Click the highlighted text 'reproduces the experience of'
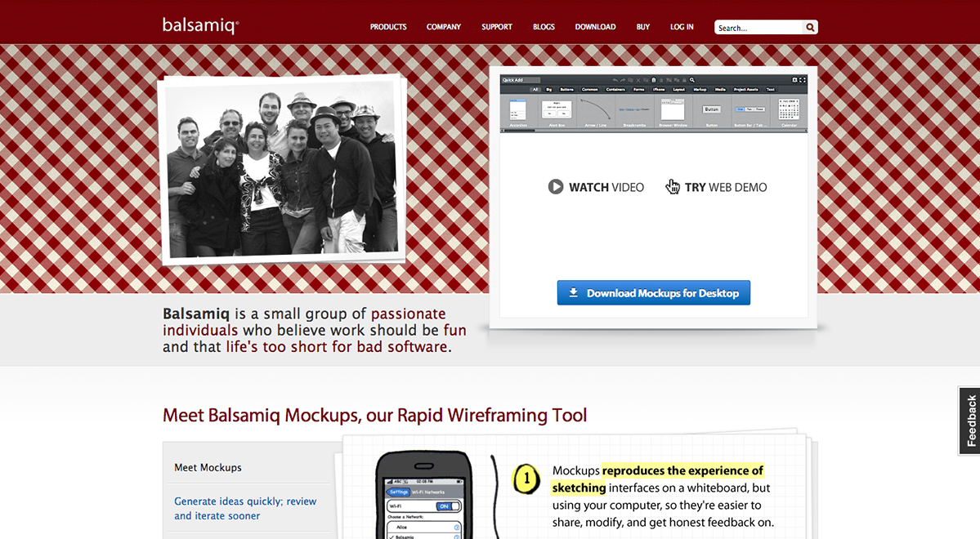The image size is (980, 539). [682, 470]
